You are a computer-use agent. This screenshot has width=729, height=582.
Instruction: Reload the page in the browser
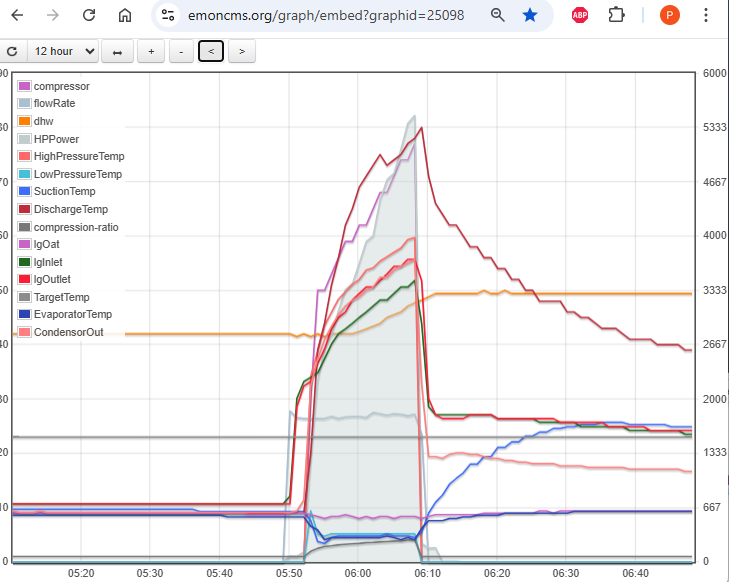(89, 16)
